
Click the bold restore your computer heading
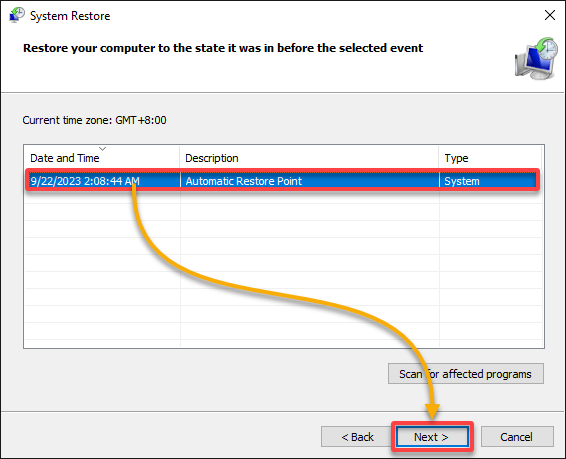coord(223,48)
